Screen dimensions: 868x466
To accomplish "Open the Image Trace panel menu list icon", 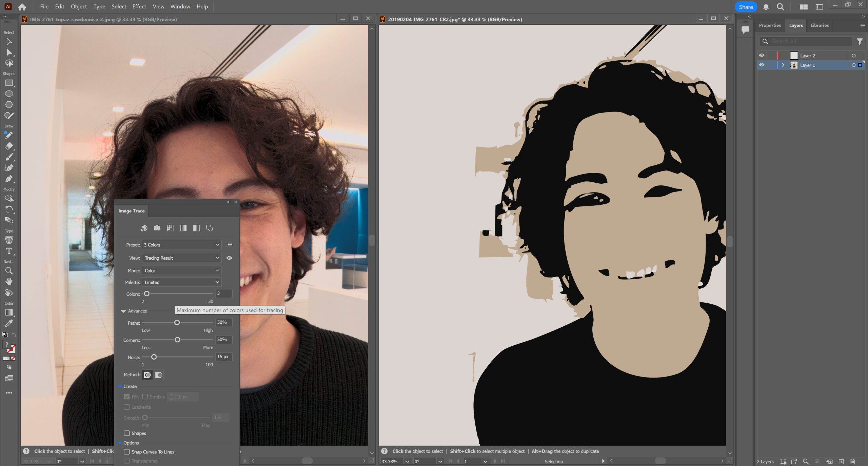I will point(229,245).
